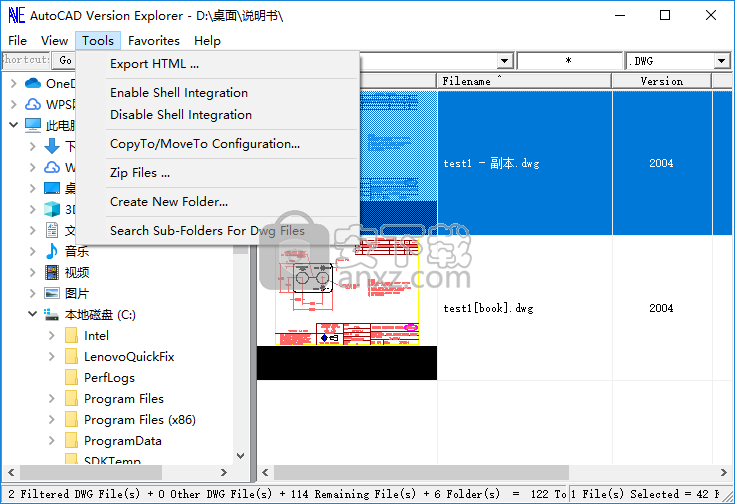Image resolution: width=735 pixels, height=504 pixels.
Task: Expand the OneDrive tree node
Action: (x=14, y=83)
